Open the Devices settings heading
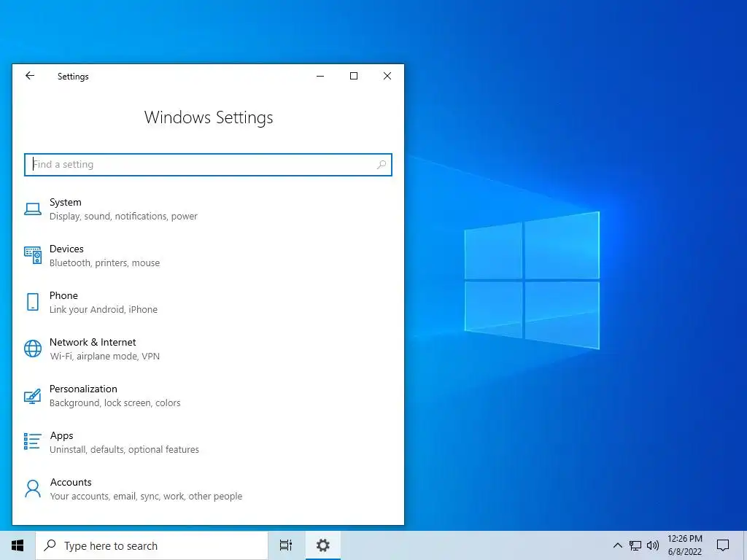Screen dimensions: 747x560 point(66,249)
